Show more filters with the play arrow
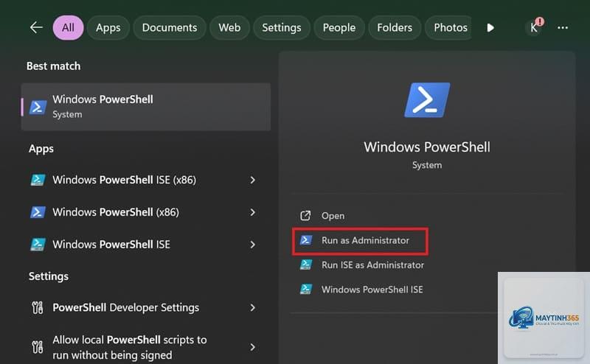The image size is (590, 364). (490, 28)
